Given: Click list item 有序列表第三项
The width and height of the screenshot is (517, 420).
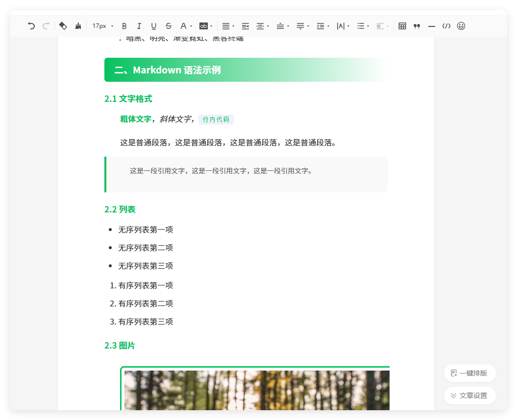Looking at the screenshot, I should 146,322.
